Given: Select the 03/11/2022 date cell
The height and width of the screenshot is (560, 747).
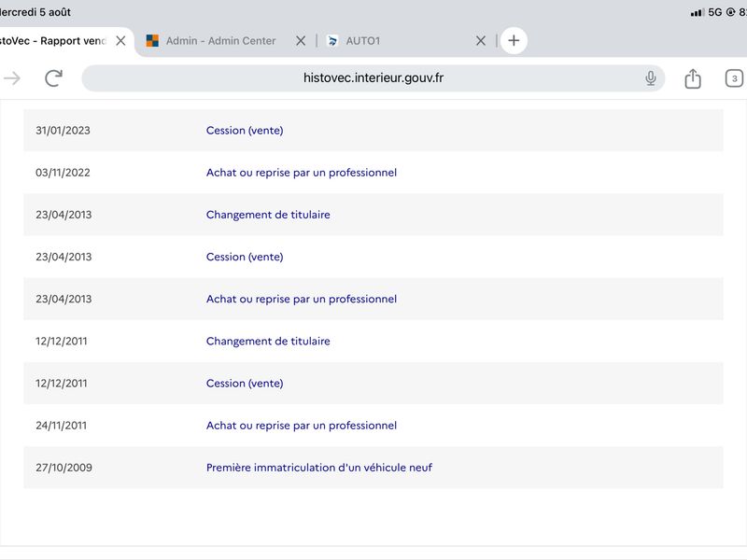Looking at the screenshot, I should point(63,173).
